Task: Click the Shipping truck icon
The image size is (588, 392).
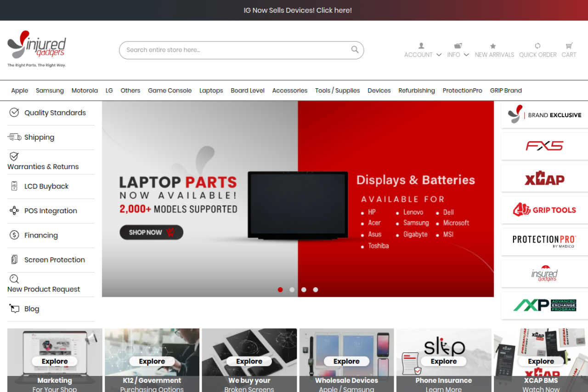Action: click(14, 137)
